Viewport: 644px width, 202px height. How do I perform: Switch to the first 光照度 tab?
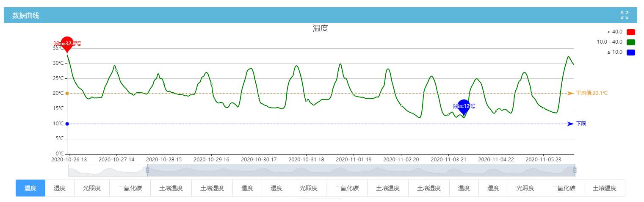click(92, 188)
